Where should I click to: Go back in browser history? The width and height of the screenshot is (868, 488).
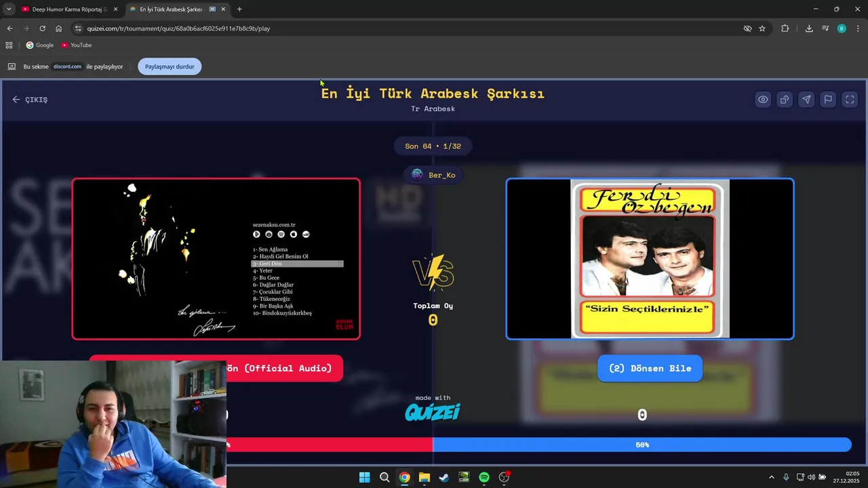point(9,28)
